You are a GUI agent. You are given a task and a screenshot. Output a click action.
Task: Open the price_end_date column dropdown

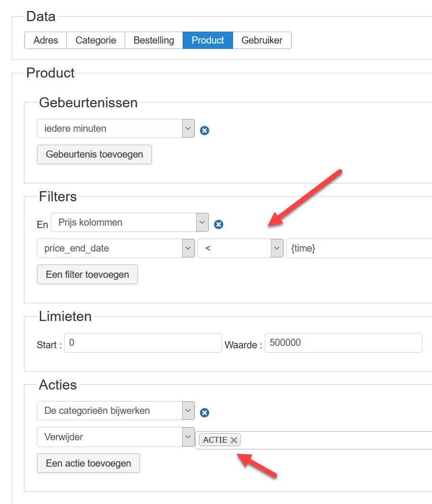[x=116, y=248]
